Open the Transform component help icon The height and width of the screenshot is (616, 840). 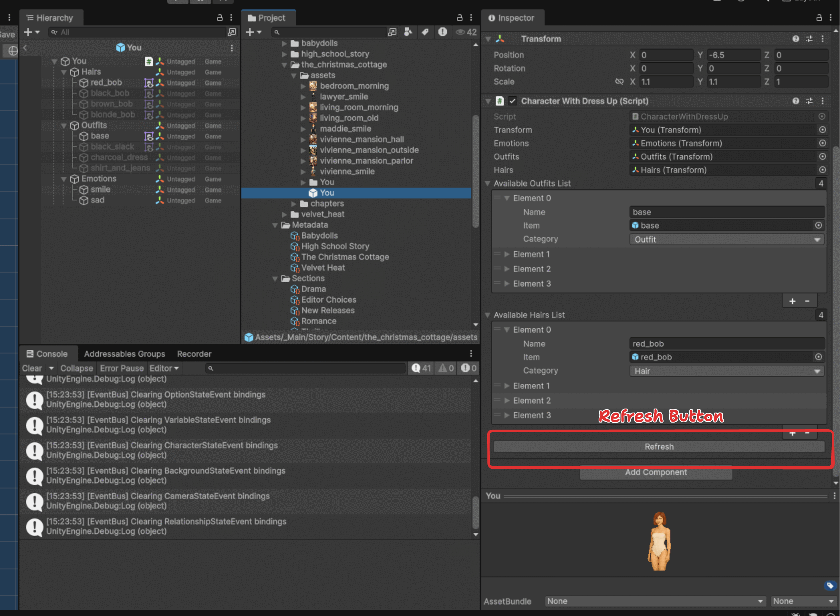pos(796,39)
